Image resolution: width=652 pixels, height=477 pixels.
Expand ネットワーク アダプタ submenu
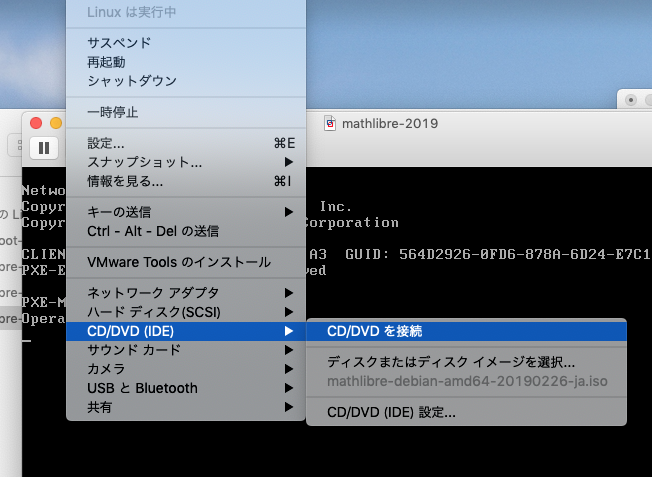pos(186,293)
